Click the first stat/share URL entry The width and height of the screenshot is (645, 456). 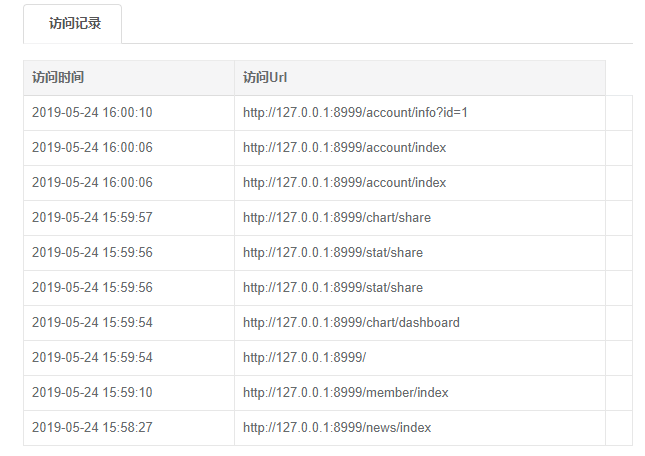333,253
